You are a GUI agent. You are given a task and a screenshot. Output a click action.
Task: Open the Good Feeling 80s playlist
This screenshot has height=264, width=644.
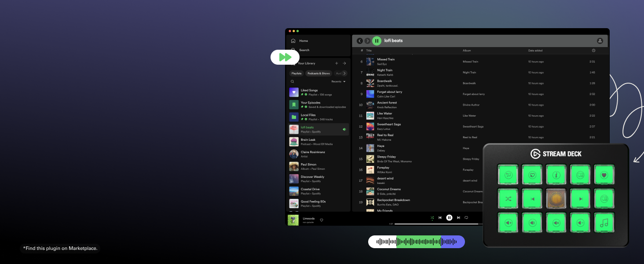coord(319,203)
